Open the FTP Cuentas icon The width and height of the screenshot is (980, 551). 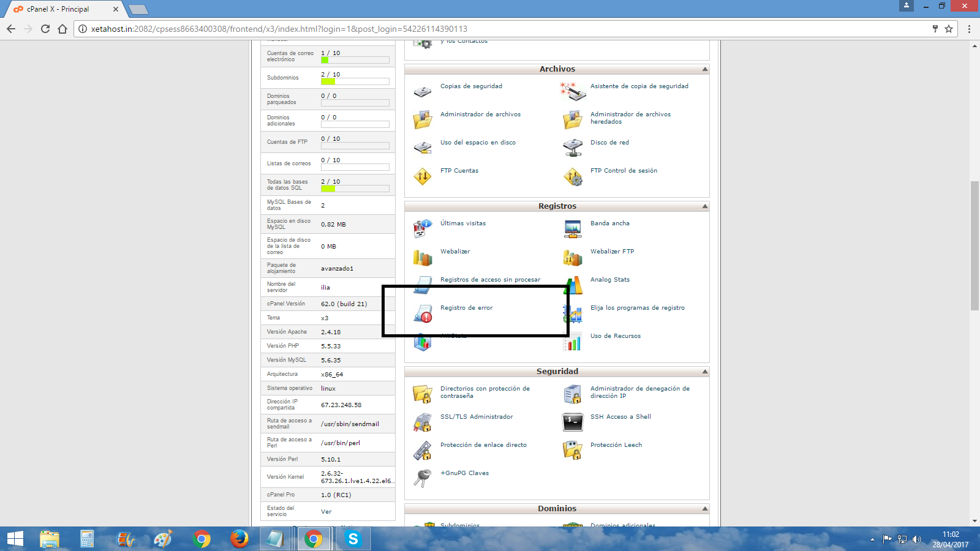point(422,176)
